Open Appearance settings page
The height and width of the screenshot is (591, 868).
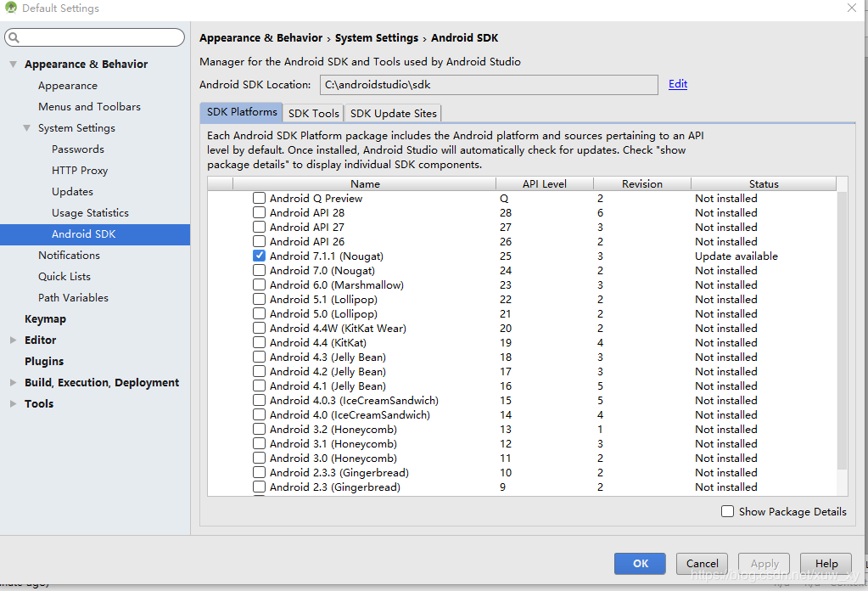point(68,85)
